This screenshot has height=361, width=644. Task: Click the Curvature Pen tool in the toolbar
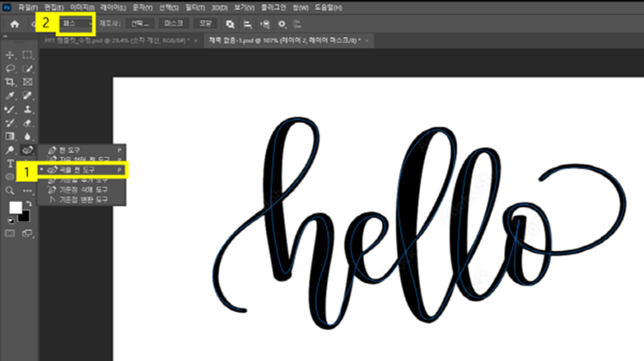[27, 150]
